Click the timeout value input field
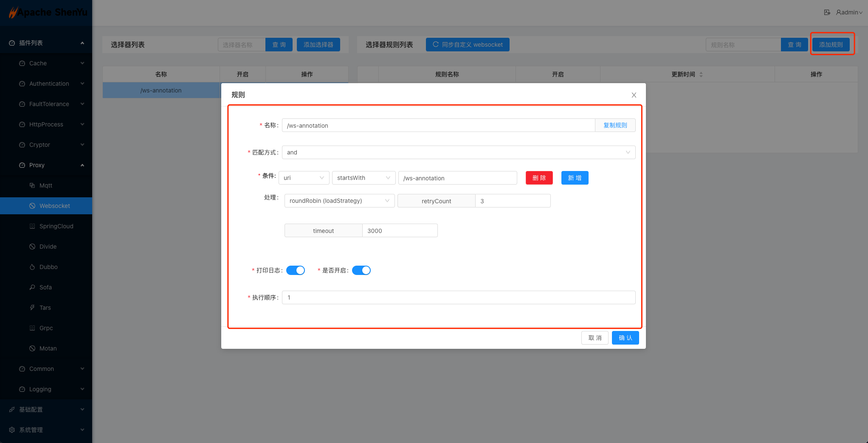Screen dimensions: 868x443 (400, 231)
